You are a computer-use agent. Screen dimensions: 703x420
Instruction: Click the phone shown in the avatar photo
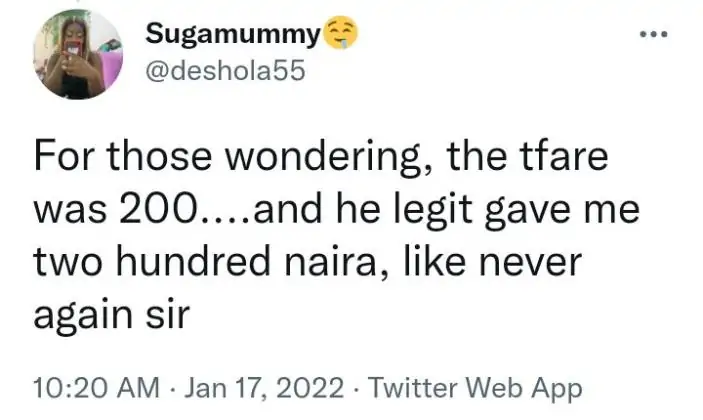click(73, 50)
